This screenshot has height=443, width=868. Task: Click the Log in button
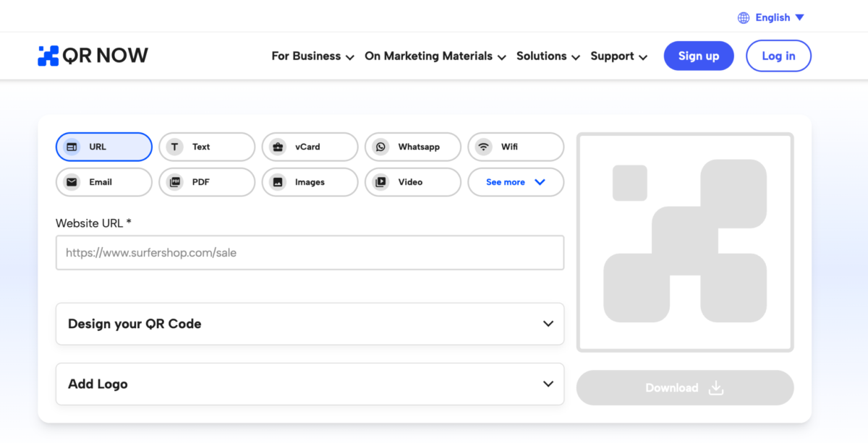coord(778,56)
